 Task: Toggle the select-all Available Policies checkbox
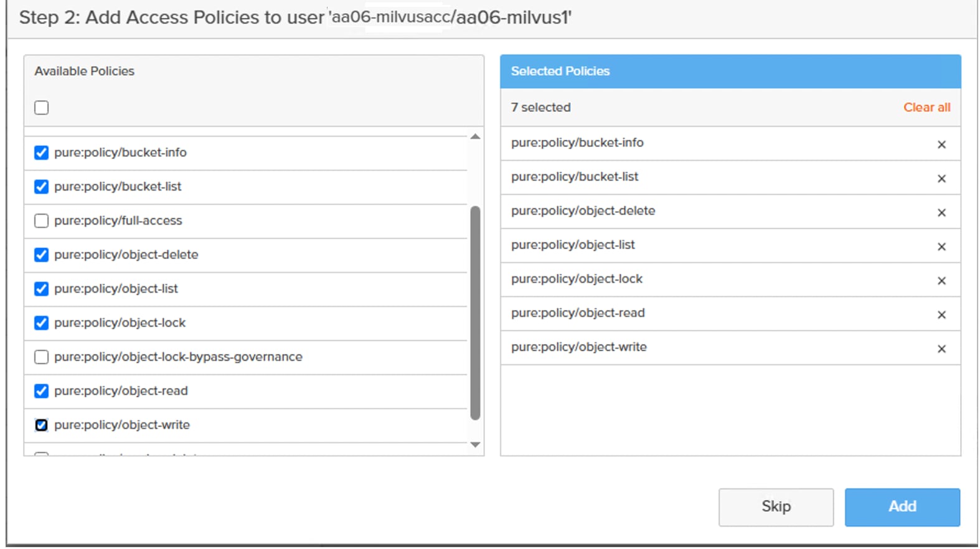(x=41, y=108)
